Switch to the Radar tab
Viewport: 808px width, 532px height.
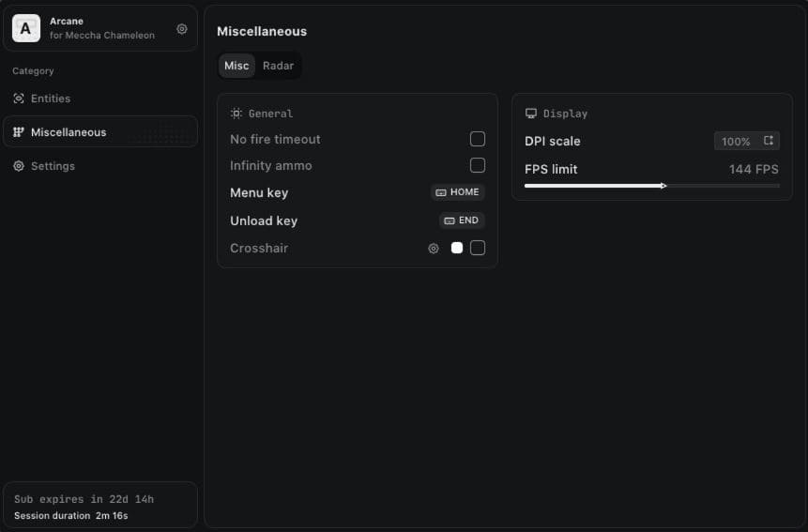click(x=279, y=66)
